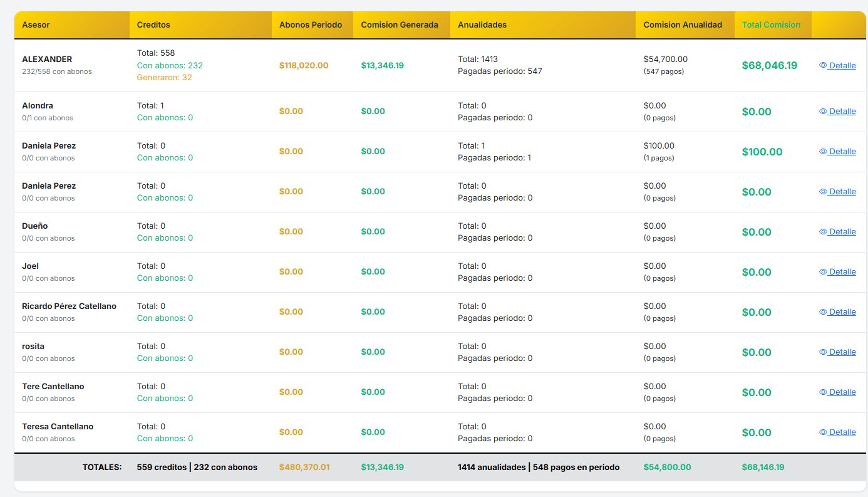Click eye icon for Ricardo Pérez Catellano

(x=823, y=311)
